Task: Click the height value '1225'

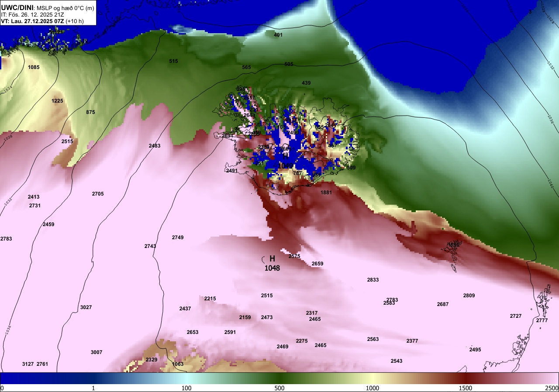Action: point(57,101)
